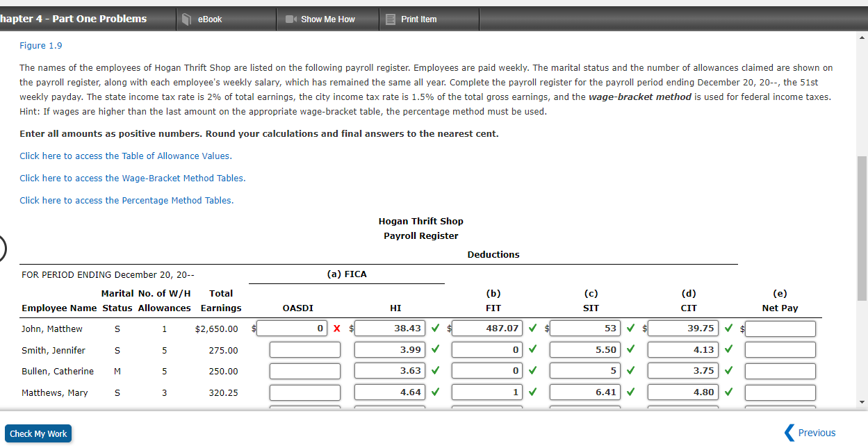Click the Smith, Jennifer employee name
The width and height of the screenshot is (868, 448).
[54, 351]
